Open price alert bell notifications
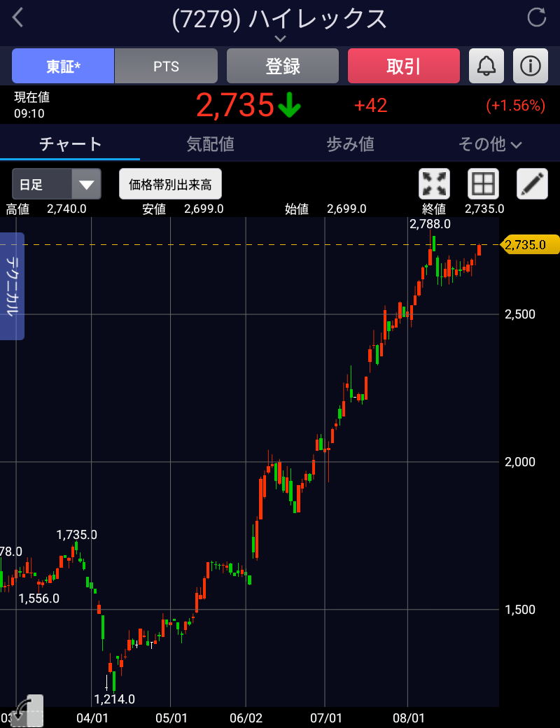This screenshot has height=728, width=560. 486,66
